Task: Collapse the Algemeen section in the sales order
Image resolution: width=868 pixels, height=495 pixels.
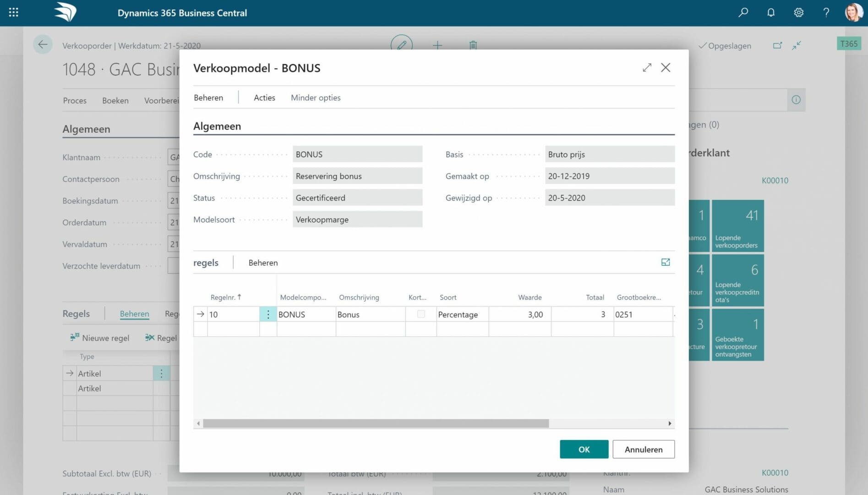Action: pyautogui.click(x=86, y=129)
